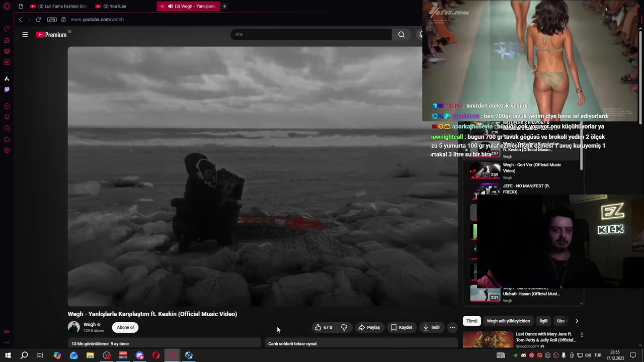Open GX Corner icon near sidebar bottom
Viewport: 644px width, 362px height.
(x=7, y=332)
